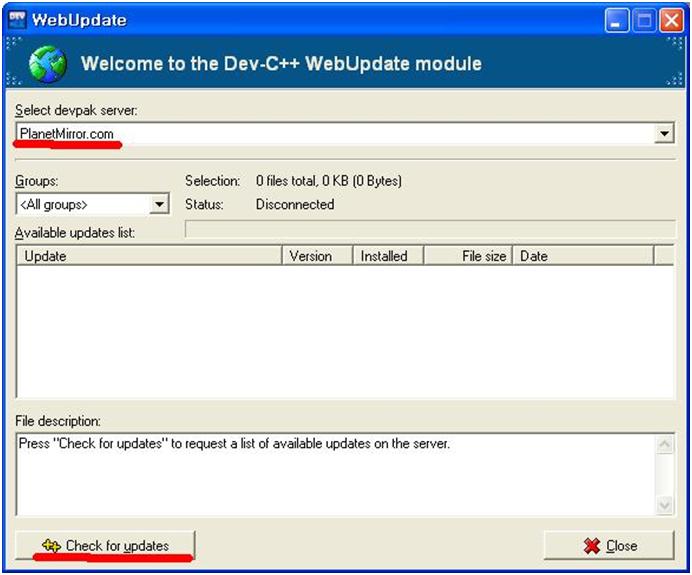This screenshot has height=575, width=692.
Task: Sort by the Installed column header
Action: point(388,256)
